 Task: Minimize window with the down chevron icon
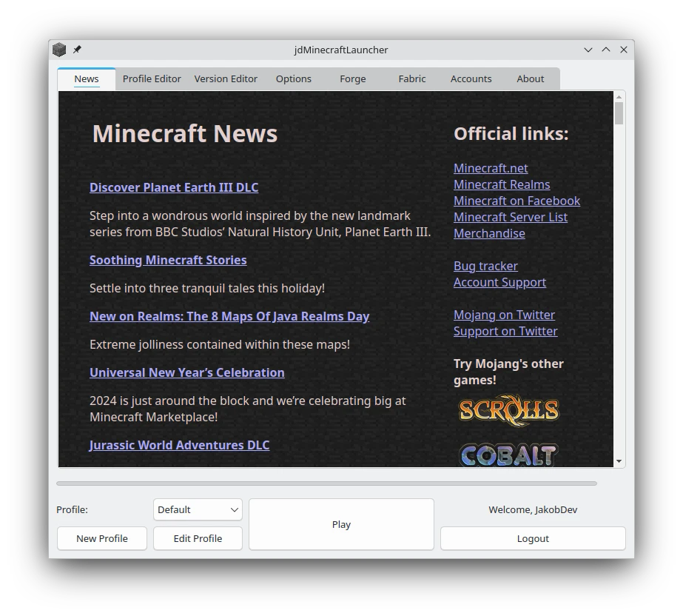[588, 50]
